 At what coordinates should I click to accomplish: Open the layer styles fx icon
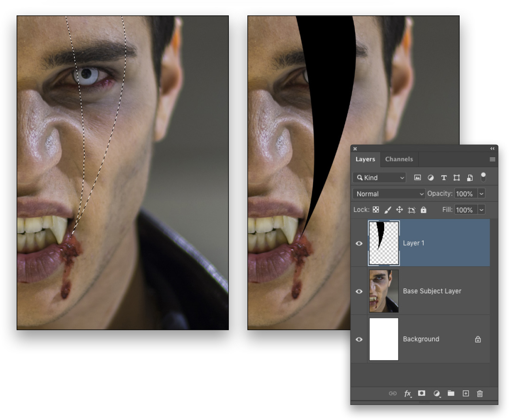click(x=407, y=394)
